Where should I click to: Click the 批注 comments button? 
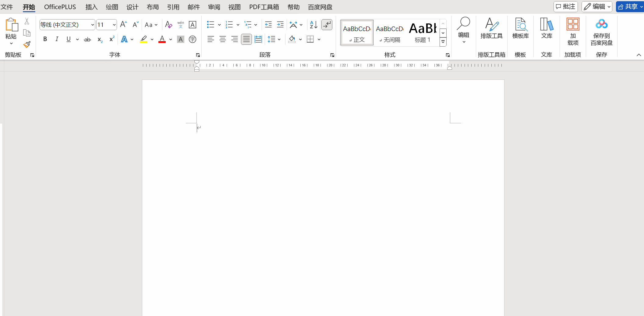566,7
